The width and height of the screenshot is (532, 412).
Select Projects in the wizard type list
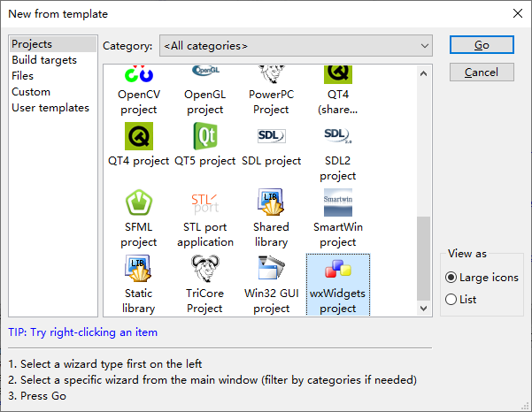(52, 44)
